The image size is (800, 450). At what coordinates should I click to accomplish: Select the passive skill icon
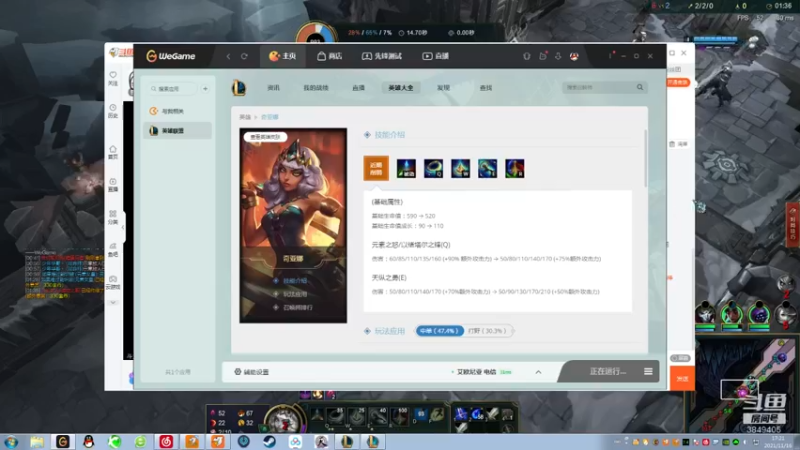pyautogui.click(x=406, y=168)
